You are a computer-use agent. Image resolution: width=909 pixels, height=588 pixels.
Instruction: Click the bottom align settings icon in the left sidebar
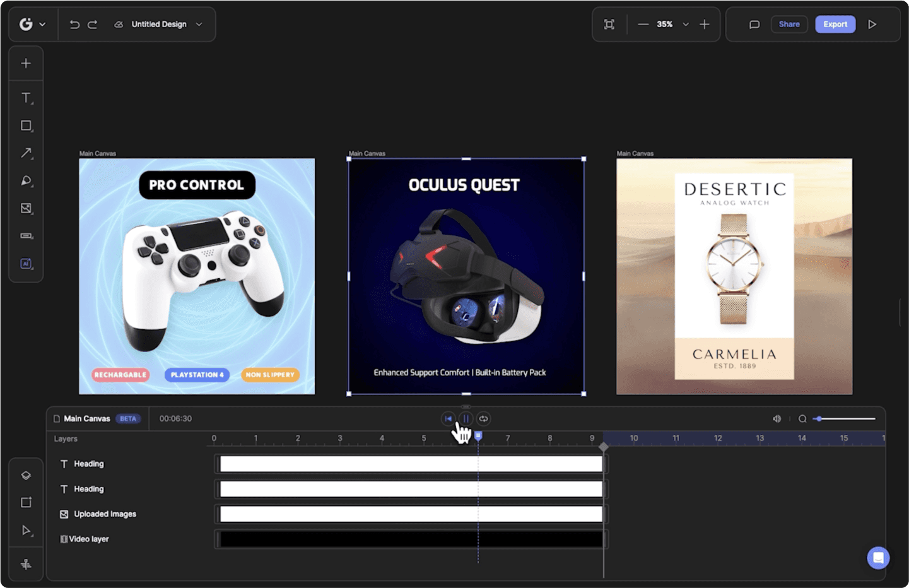click(x=26, y=564)
